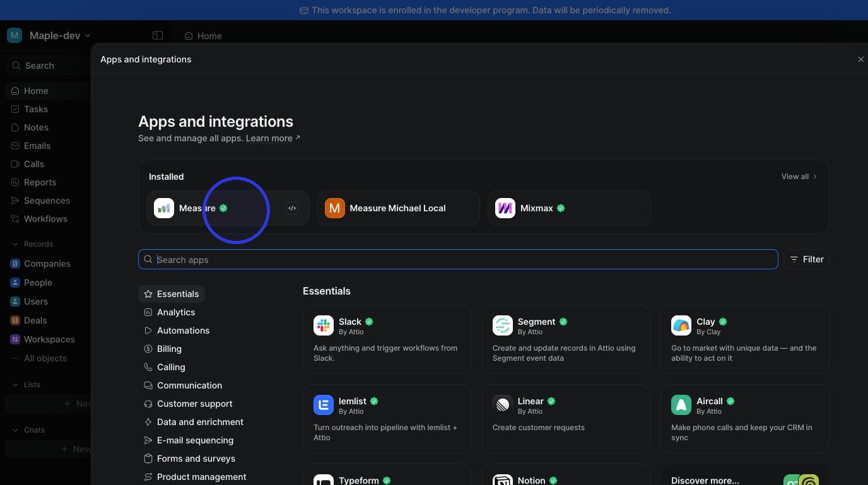Select the Communication category
The height and width of the screenshot is (485, 868).
(183, 385)
